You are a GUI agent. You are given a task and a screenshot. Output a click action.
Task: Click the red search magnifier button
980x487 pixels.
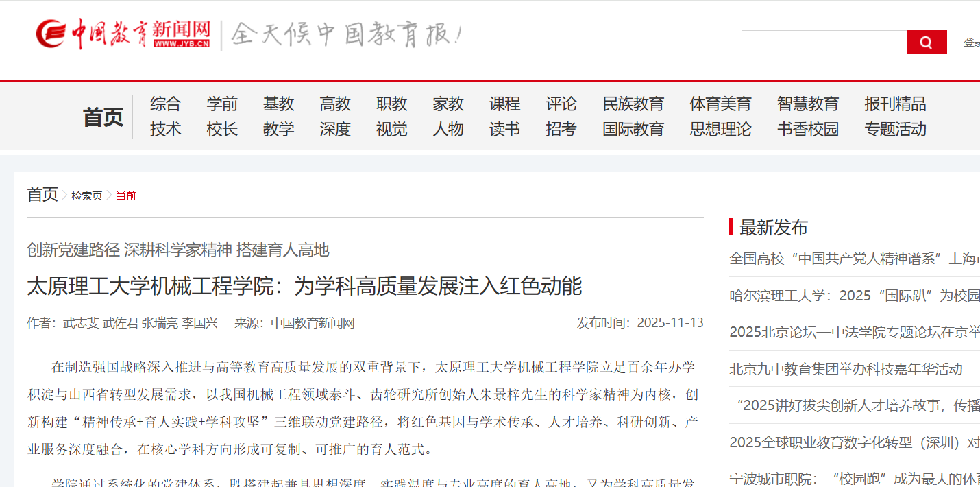pos(927,43)
